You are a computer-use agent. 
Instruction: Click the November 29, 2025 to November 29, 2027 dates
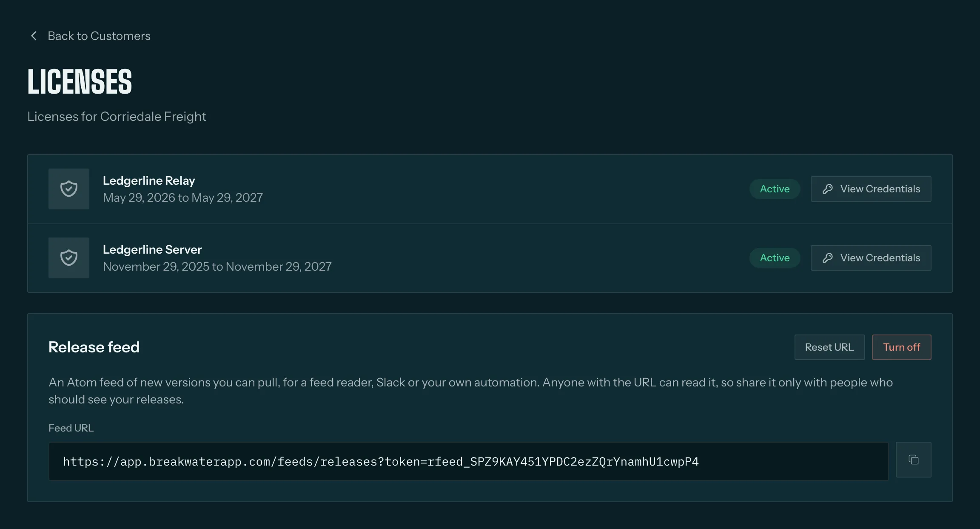[x=217, y=266]
